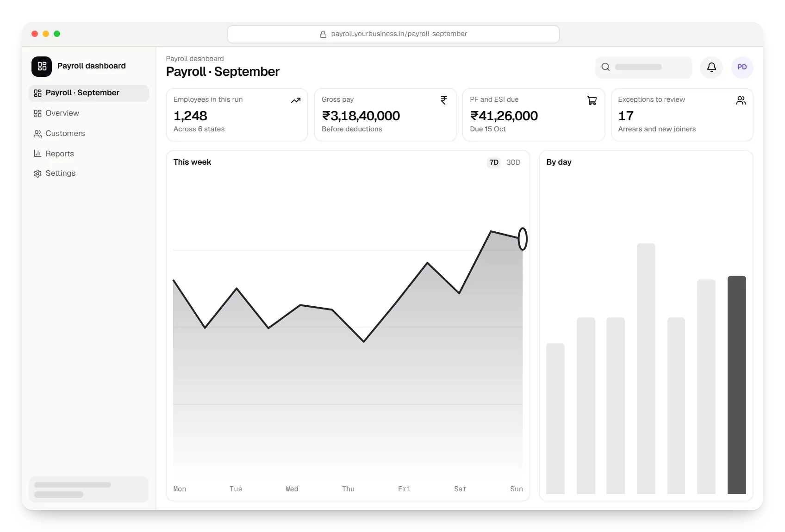Image resolution: width=785 pixels, height=532 pixels.
Task: Click the Customers sidebar people icon
Action: pyautogui.click(x=37, y=134)
